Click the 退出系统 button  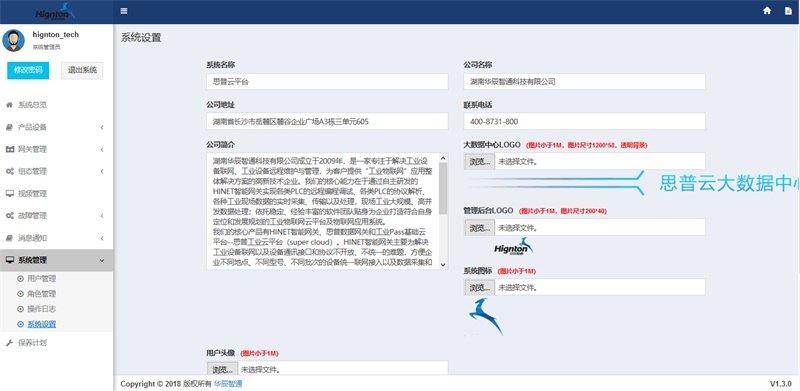[82, 70]
